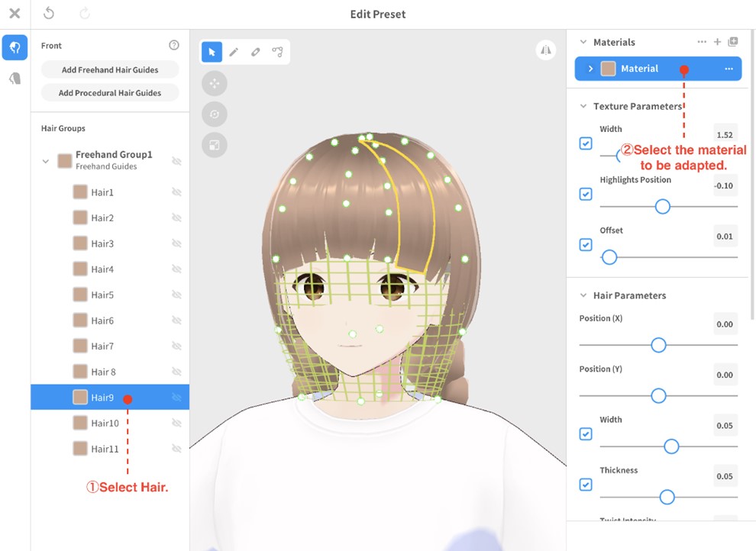756x551 pixels.
Task: Add a new material with plus icon
Action: tap(717, 42)
